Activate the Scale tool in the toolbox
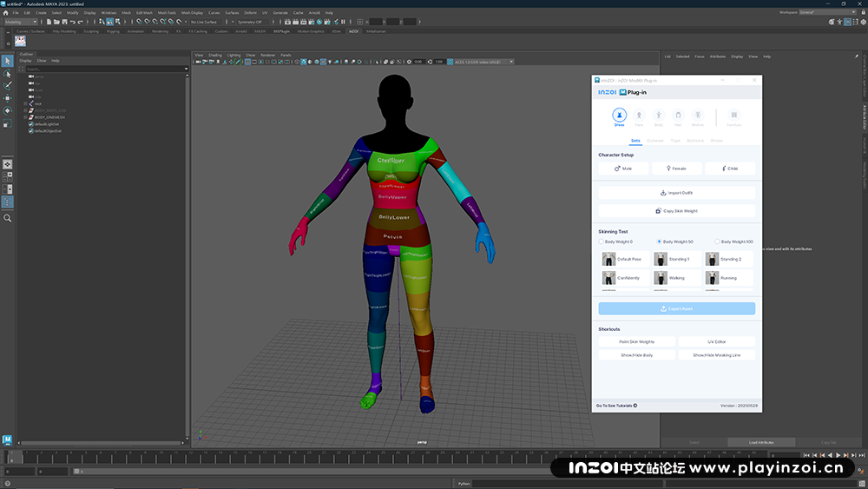The image size is (868, 489). pos(7,123)
